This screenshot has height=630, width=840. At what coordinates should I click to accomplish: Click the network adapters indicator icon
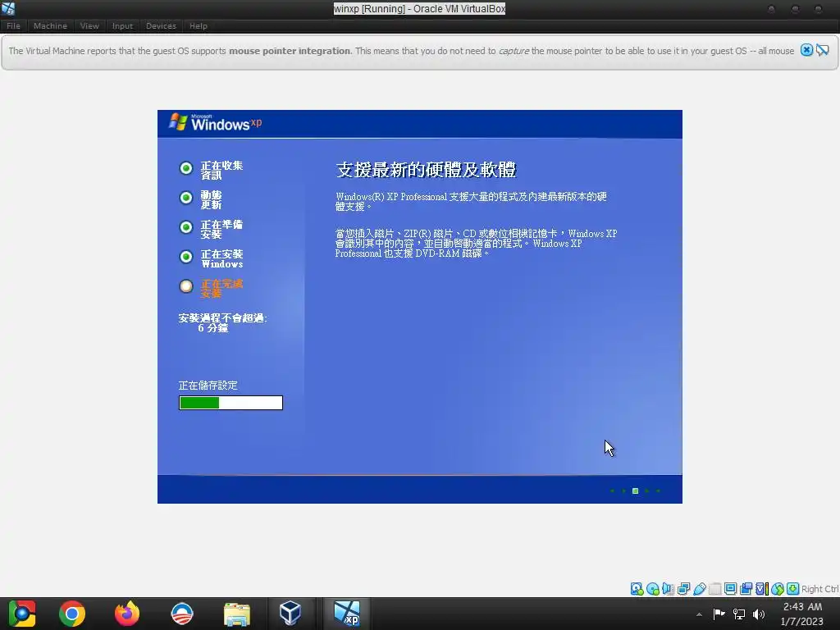683,589
